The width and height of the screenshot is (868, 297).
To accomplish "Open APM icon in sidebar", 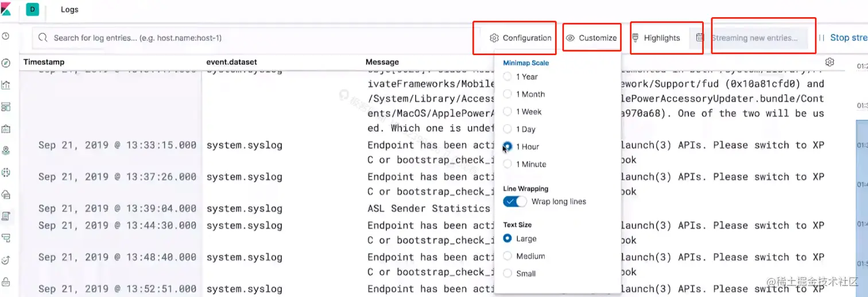I will pyautogui.click(x=6, y=238).
